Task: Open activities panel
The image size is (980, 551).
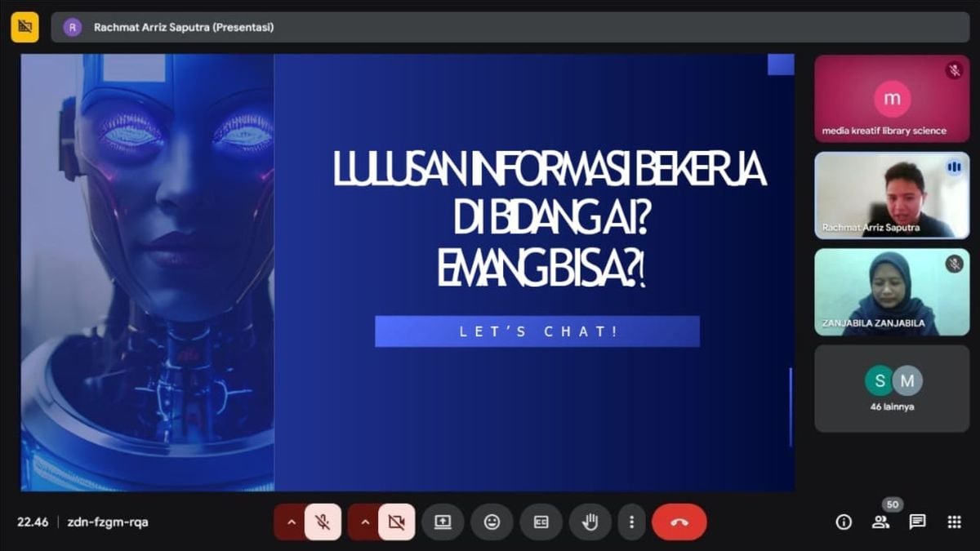Action: coord(954,522)
